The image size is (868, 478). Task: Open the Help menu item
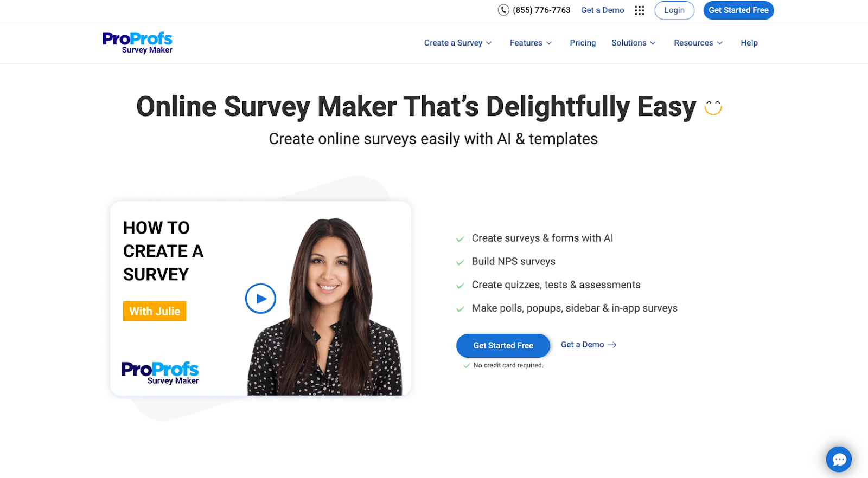(749, 43)
